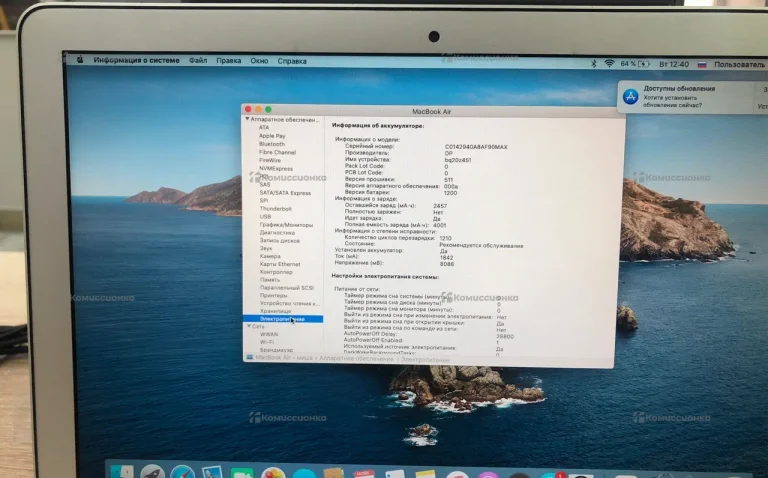
Task: Click the Bluetooth status icon
Action: click(x=593, y=64)
